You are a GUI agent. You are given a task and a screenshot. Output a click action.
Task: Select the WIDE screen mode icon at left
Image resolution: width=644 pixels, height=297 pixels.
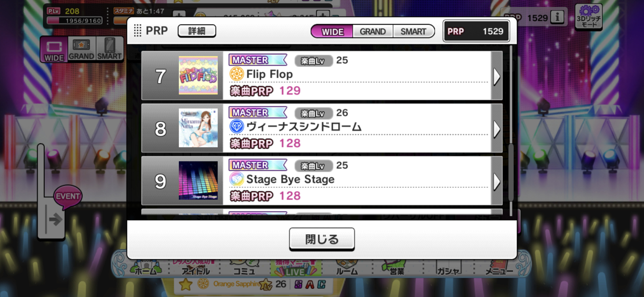[54, 49]
